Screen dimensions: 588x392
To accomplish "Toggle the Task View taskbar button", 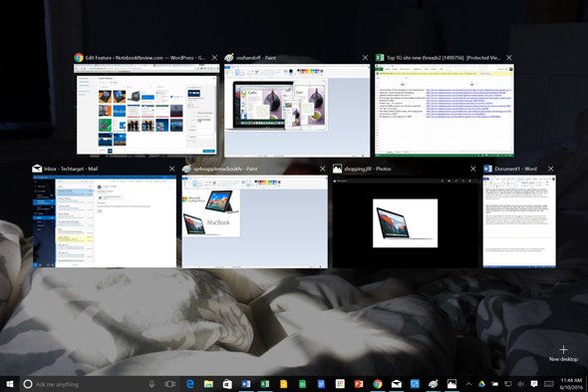I will 169,384.
